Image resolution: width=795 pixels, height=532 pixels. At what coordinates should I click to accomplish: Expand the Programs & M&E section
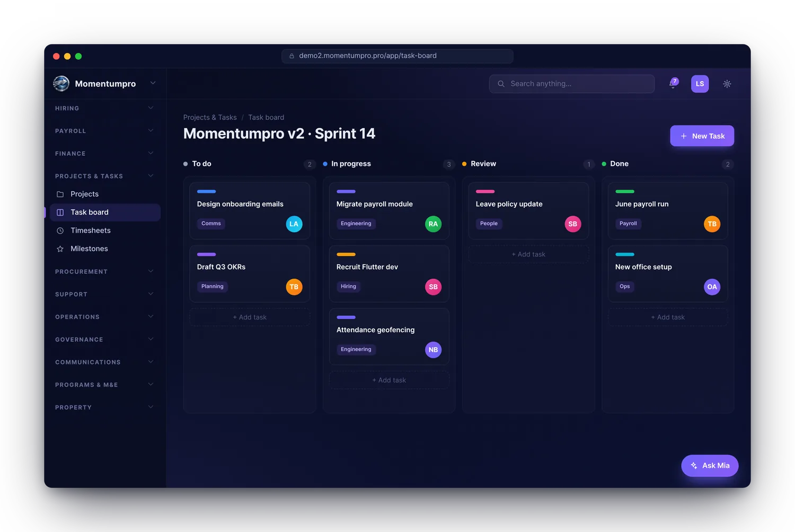(104, 385)
